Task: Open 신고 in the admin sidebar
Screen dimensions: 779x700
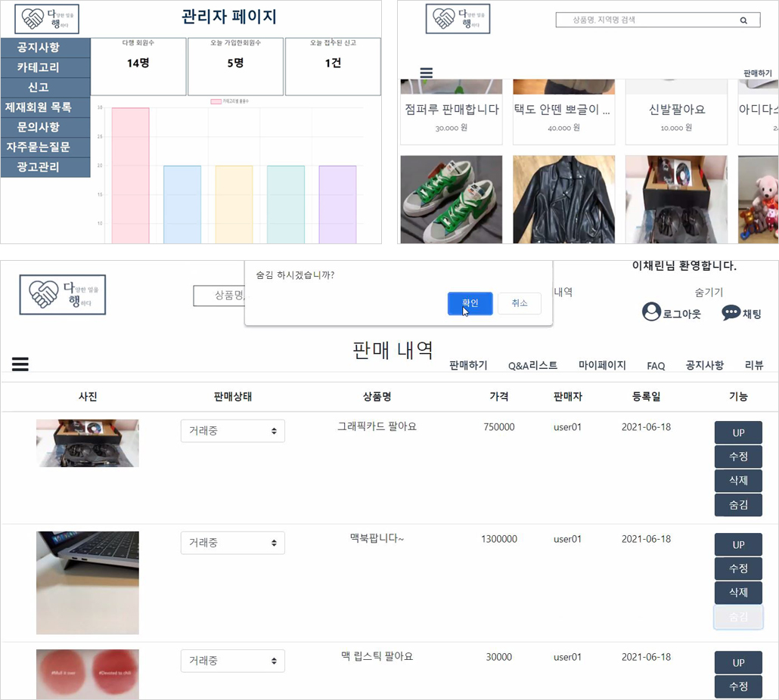Action: coord(45,88)
